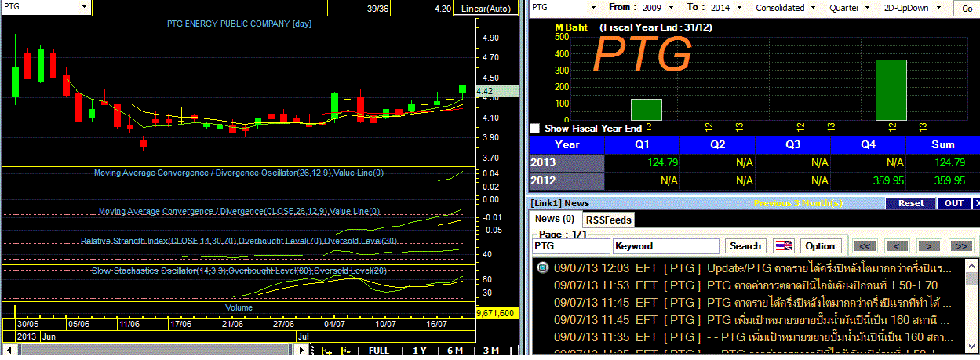The width and height of the screenshot is (980, 360).
Task: Select the 6M chart range
Action: point(455,351)
